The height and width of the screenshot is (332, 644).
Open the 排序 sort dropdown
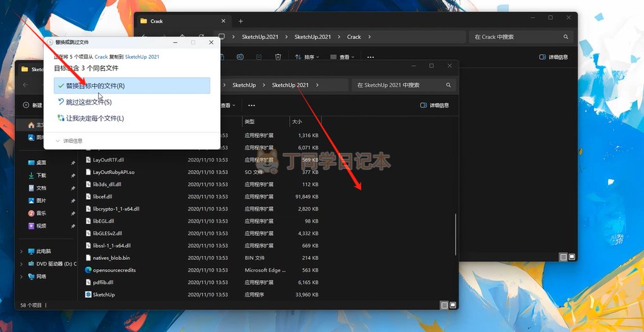(307, 57)
